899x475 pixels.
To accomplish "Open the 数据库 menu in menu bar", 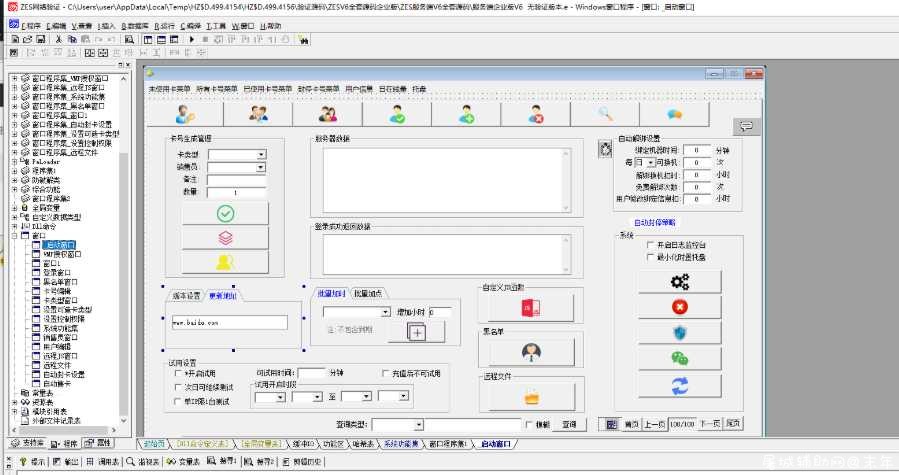I will point(135,26).
